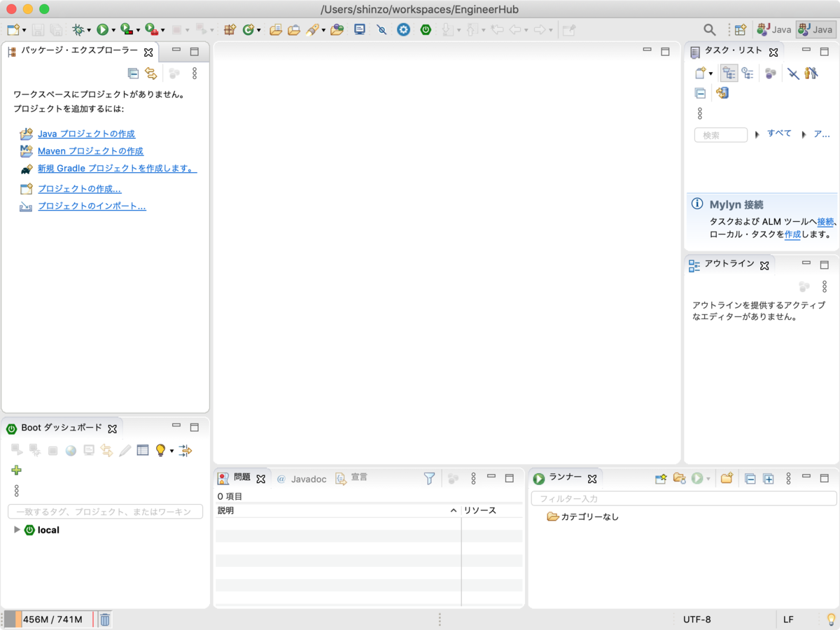Click the magnifier Quick Access search icon
840x630 pixels.
[710, 30]
